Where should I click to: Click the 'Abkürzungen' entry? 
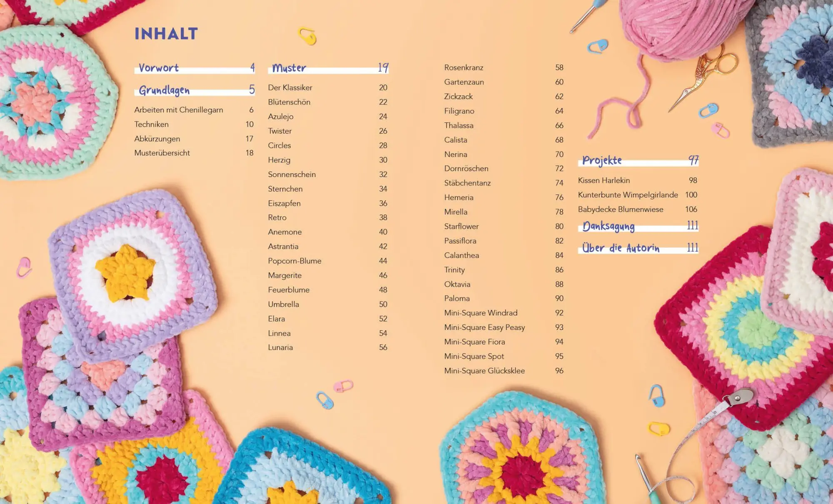pos(157,139)
